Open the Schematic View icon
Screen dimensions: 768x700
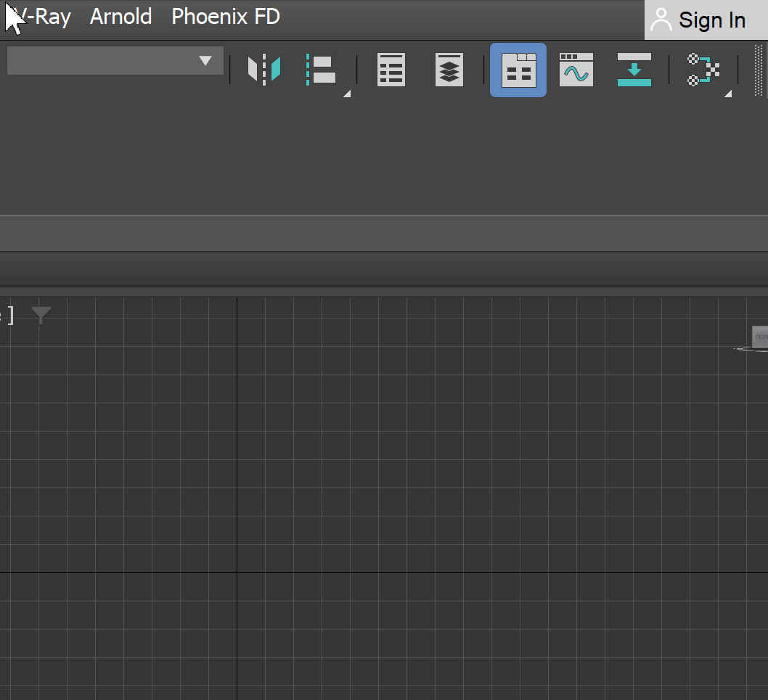pyautogui.click(x=703, y=70)
